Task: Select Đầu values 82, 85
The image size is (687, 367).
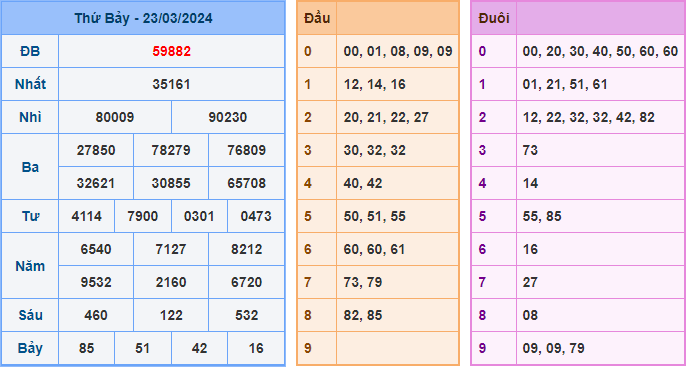Action: (x=363, y=315)
